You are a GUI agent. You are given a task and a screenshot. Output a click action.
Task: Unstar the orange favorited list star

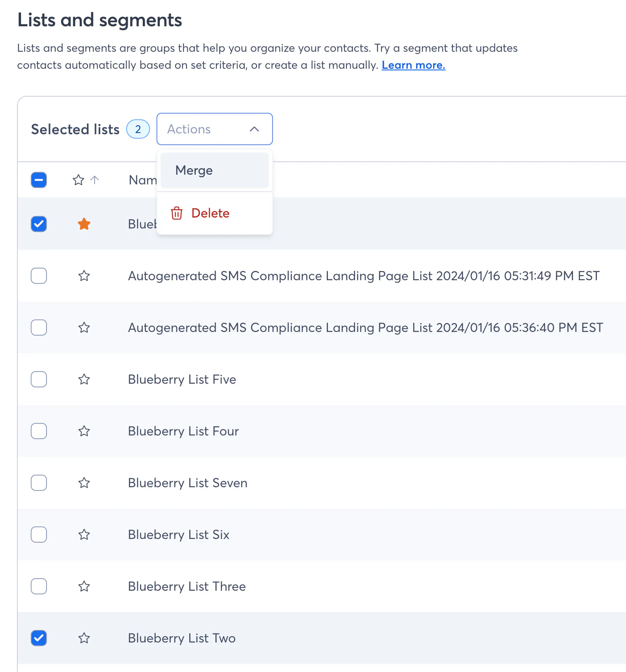coord(84,224)
